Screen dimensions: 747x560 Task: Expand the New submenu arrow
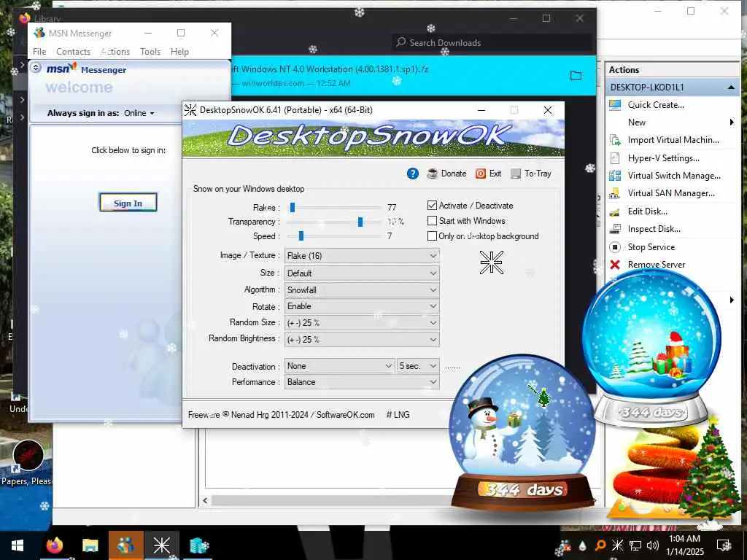click(x=732, y=122)
